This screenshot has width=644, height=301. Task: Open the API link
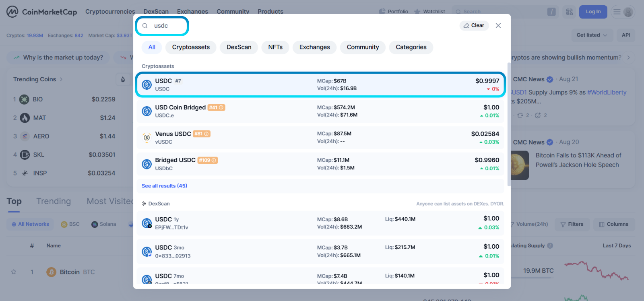pos(626,35)
